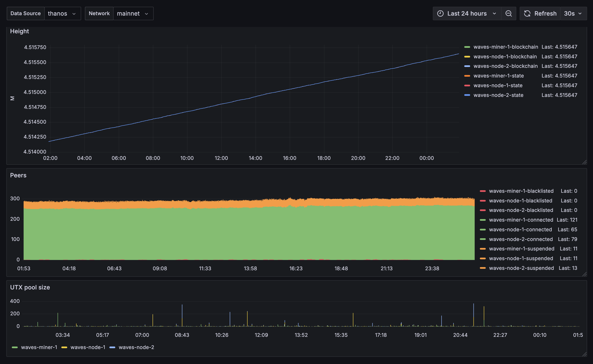This screenshot has height=364, width=593.
Task: Click the zoom out time range icon
Action: click(x=508, y=13)
